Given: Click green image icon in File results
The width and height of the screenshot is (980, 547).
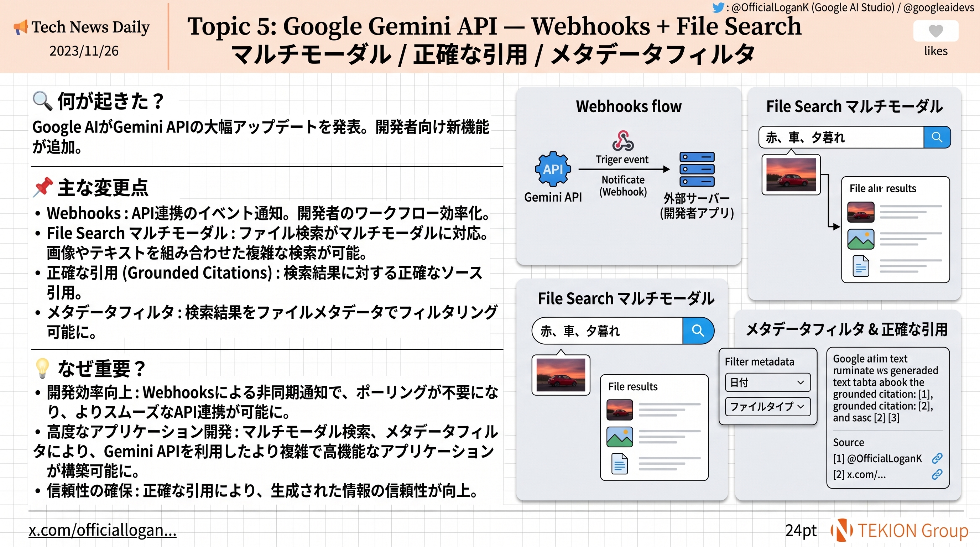Looking at the screenshot, I should (619, 437).
